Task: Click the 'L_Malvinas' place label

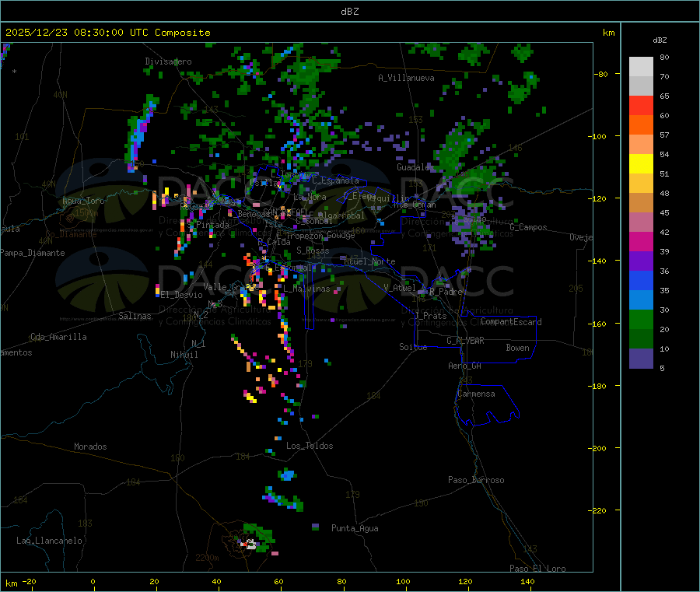Action: [x=306, y=289]
